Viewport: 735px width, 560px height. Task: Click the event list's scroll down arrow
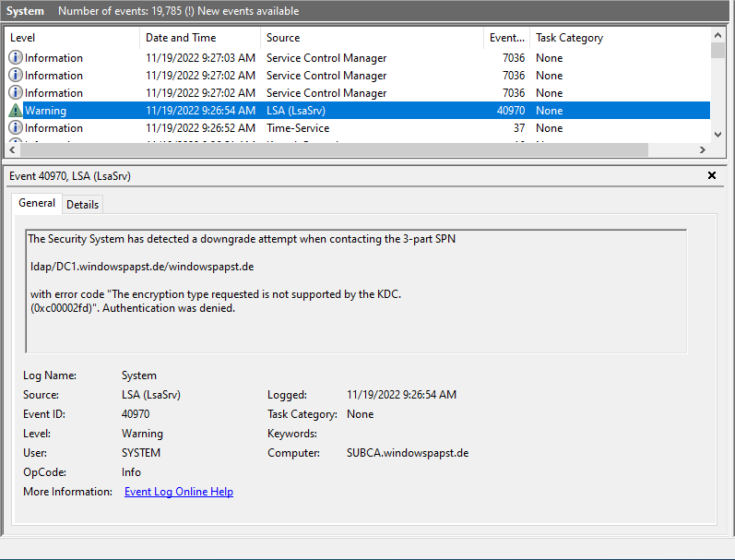717,135
